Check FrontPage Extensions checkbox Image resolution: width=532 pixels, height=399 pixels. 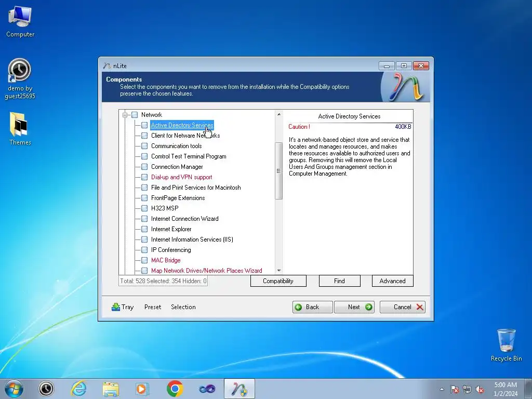144,198
